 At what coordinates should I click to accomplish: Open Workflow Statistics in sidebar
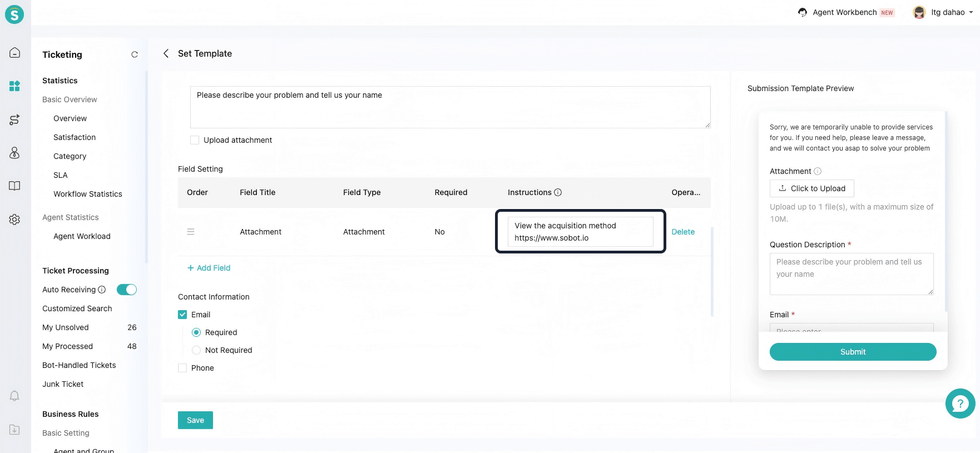(87, 194)
